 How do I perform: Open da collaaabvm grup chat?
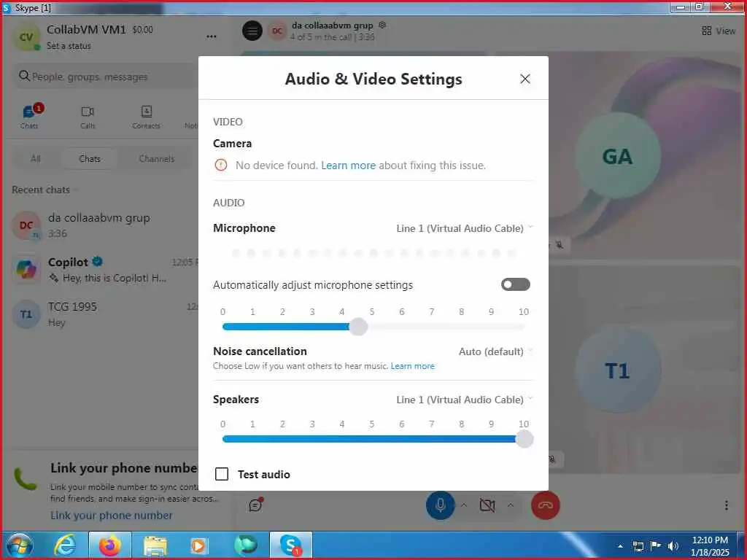105,225
